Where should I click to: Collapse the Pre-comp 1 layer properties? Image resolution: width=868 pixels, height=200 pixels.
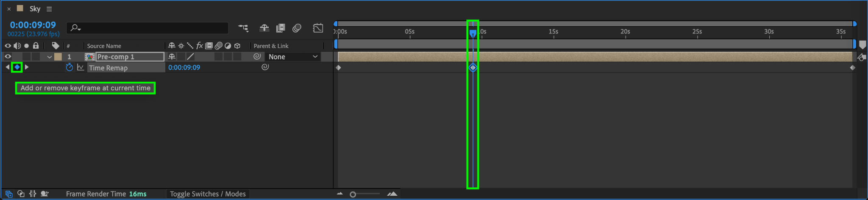pyautogui.click(x=50, y=57)
